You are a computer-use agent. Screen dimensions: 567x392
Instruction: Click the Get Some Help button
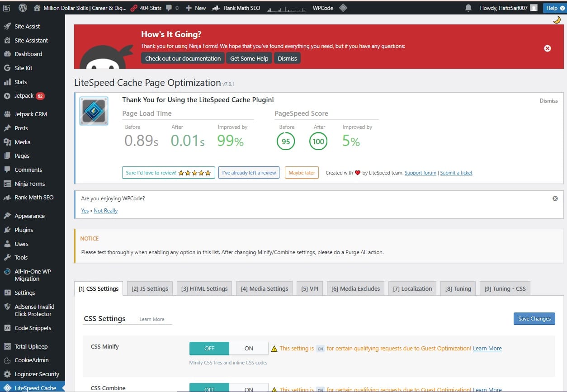249,58
